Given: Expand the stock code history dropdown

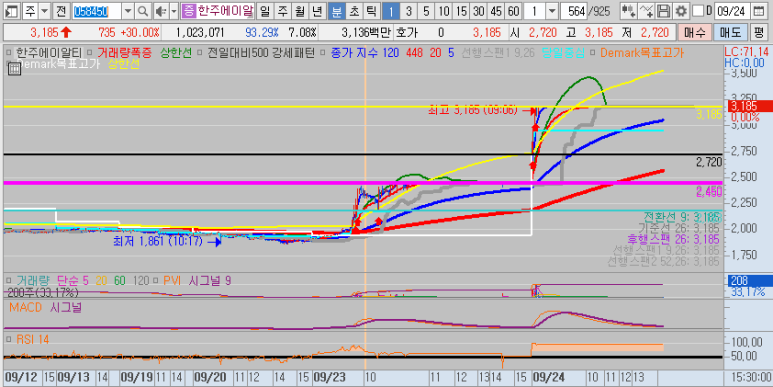Looking at the screenshot, I should [x=128, y=11].
